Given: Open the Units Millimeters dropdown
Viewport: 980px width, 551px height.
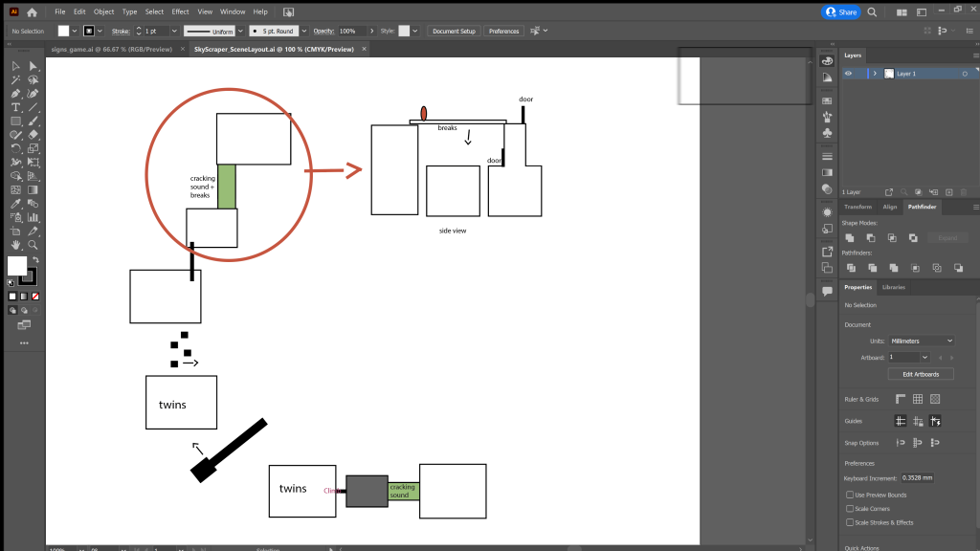Looking at the screenshot, I should tap(922, 342).
